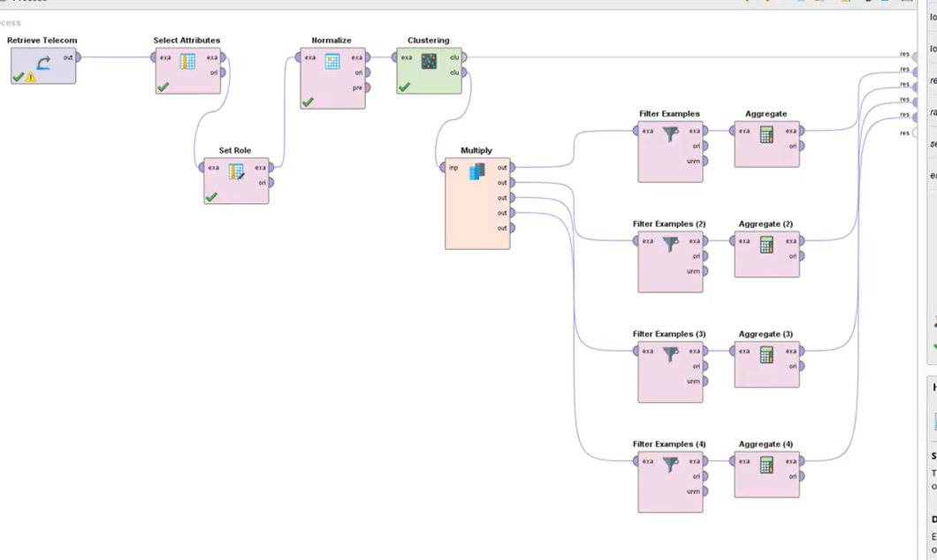Click the Filter Examples (4) label
Viewport: 937px width, 560px height.
point(669,444)
